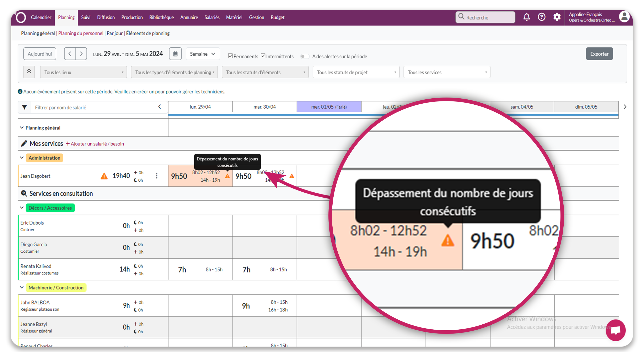644x352 pixels.
Task: Open the Annuaire menu
Action: (189, 17)
